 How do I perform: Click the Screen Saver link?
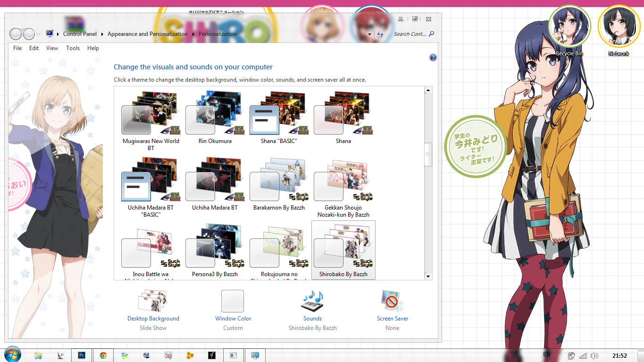(393, 319)
